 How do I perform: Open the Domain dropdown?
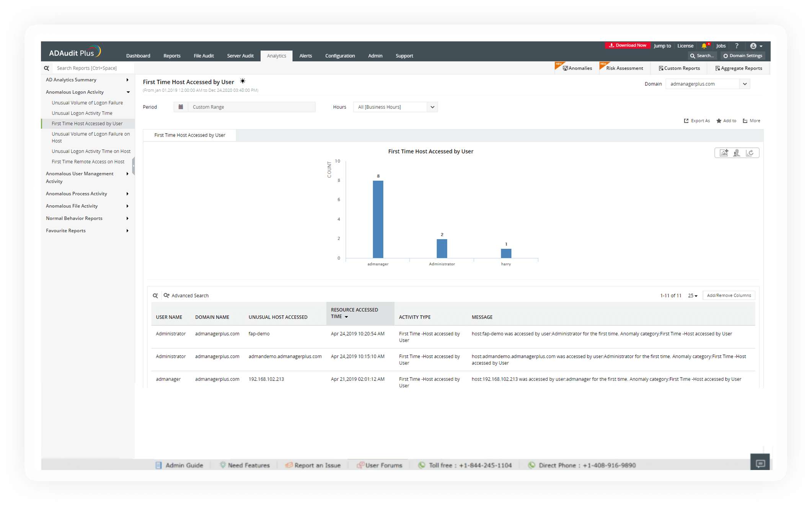point(744,84)
